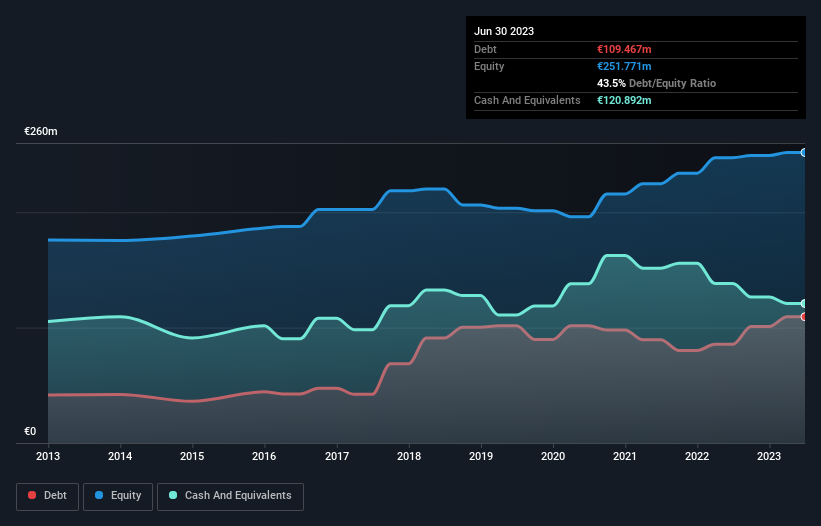
Task: Click the €251.771m equity value
Action: (624, 66)
